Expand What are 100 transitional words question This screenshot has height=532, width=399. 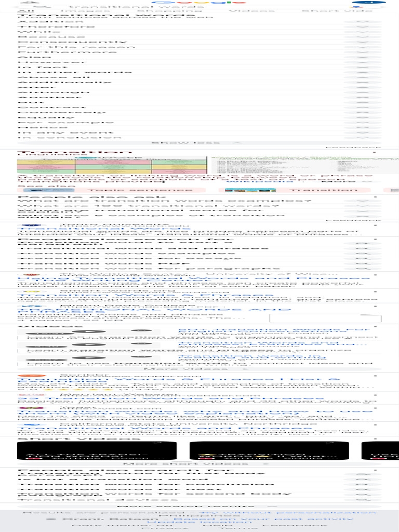click(199, 206)
